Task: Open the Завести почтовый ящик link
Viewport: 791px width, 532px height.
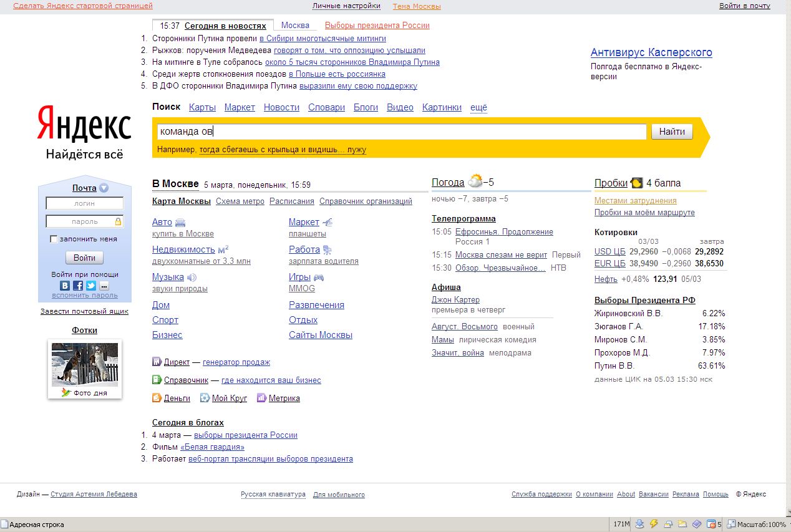Action: [x=84, y=311]
